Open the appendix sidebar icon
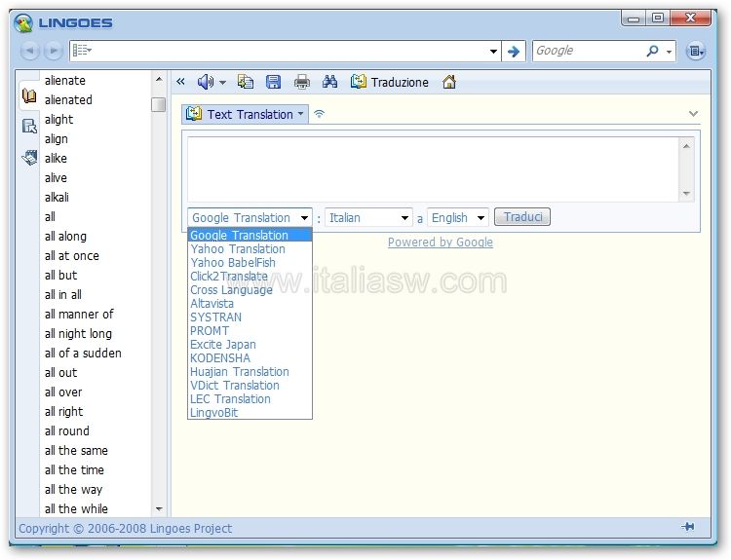This screenshot has height=560, width=731. 29,158
